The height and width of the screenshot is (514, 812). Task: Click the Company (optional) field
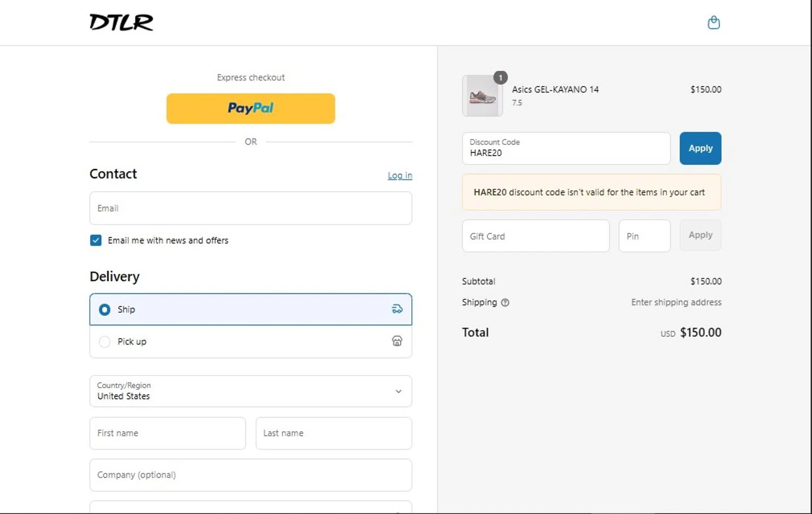251,475
